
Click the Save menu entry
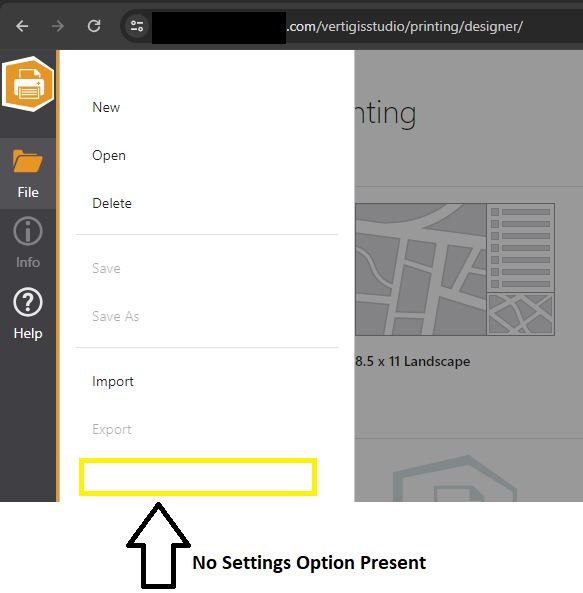[106, 269]
